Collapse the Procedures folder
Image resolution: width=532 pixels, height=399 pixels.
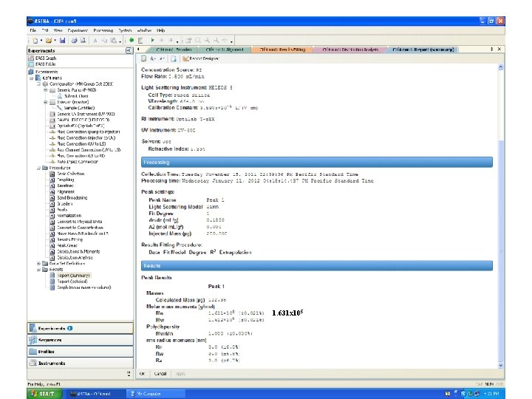[38, 168]
